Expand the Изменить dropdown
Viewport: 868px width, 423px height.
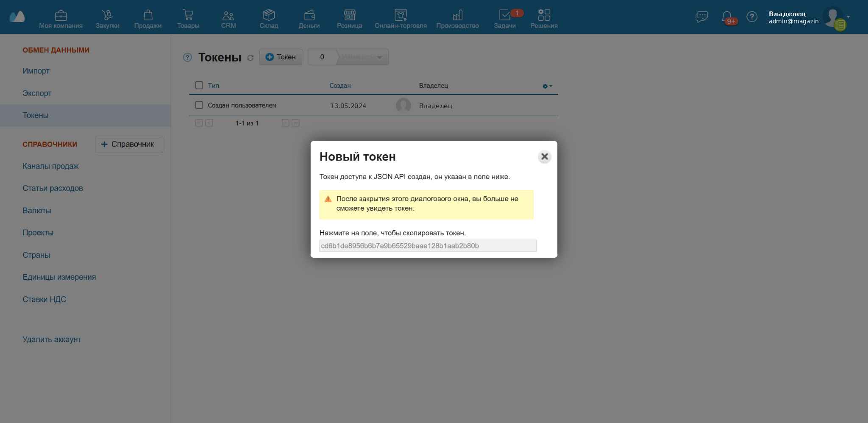tap(362, 57)
